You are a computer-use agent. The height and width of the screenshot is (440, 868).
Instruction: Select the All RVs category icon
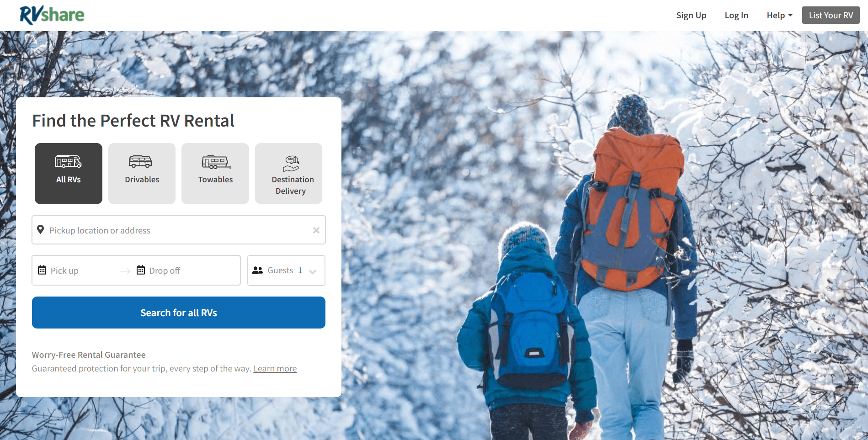(69, 162)
